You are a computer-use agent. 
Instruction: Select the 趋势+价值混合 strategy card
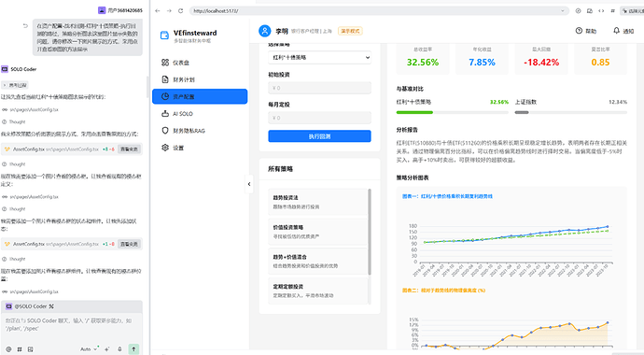[x=318, y=262]
